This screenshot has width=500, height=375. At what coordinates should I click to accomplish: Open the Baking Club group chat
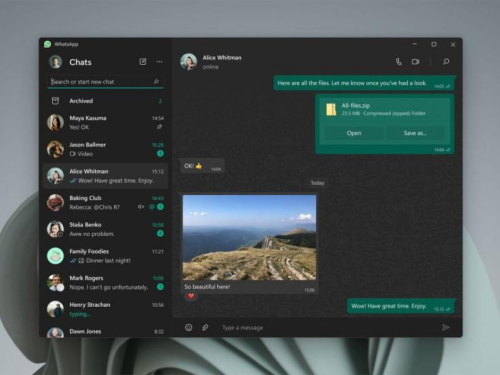point(106,202)
